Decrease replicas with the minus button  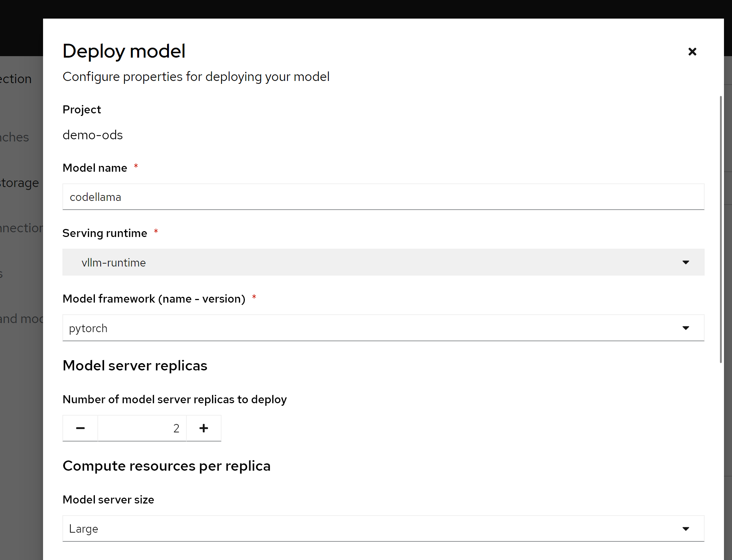pos(80,428)
